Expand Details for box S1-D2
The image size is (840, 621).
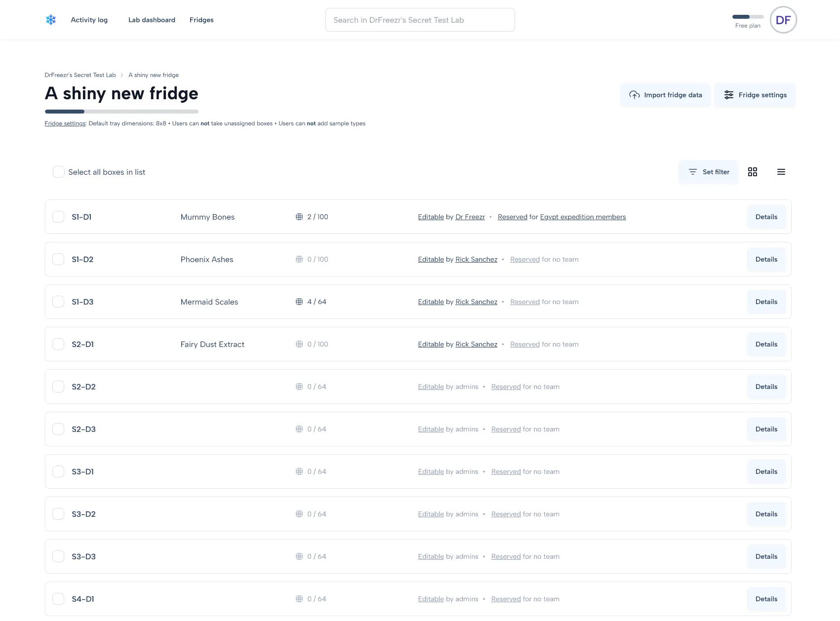point(766,259)
